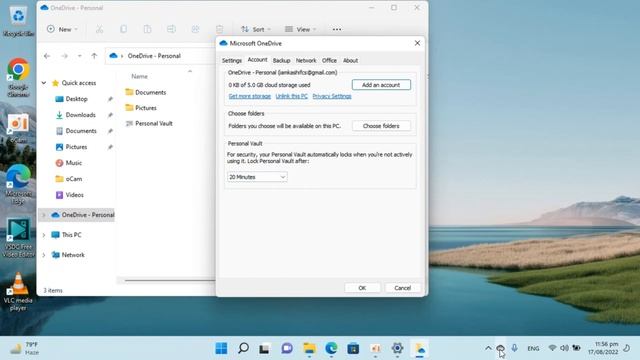
Task: Click the Add an account button
Action: (x=381, y=85)
